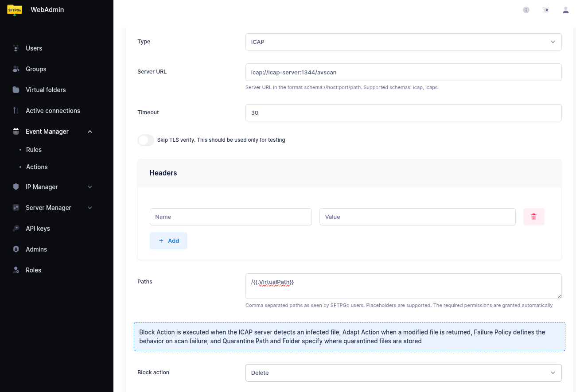The width and height of the screenshot is (576, 392).
Task: Click the SFTPGo logo icon
Action: 15,10
